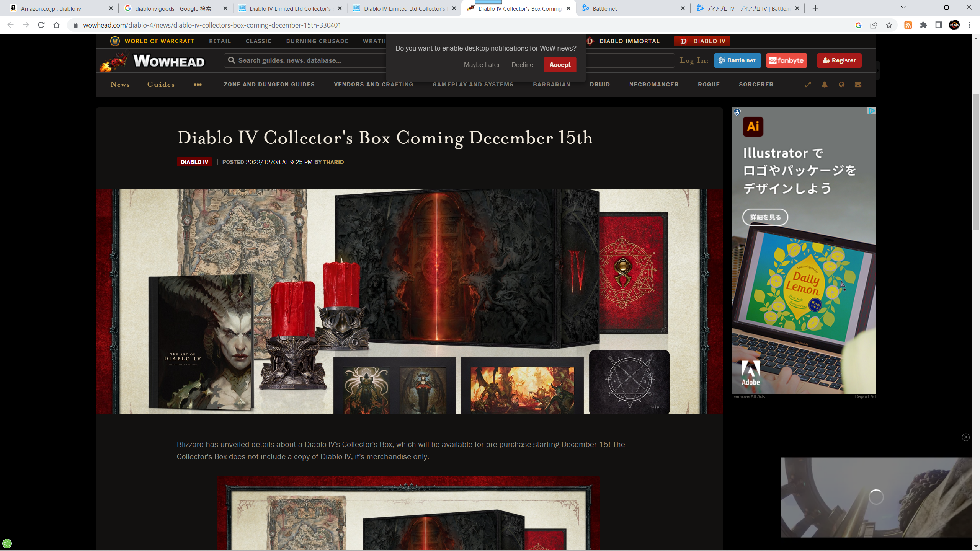
Task: Open the Chrome three-dot menu
Action: (969, 25)
